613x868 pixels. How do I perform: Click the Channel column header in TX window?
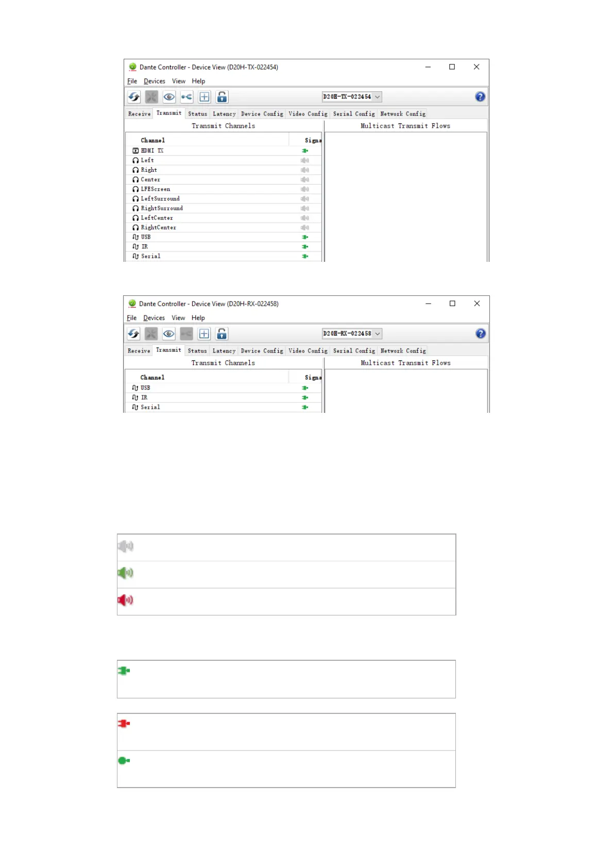tap(207, 140)
